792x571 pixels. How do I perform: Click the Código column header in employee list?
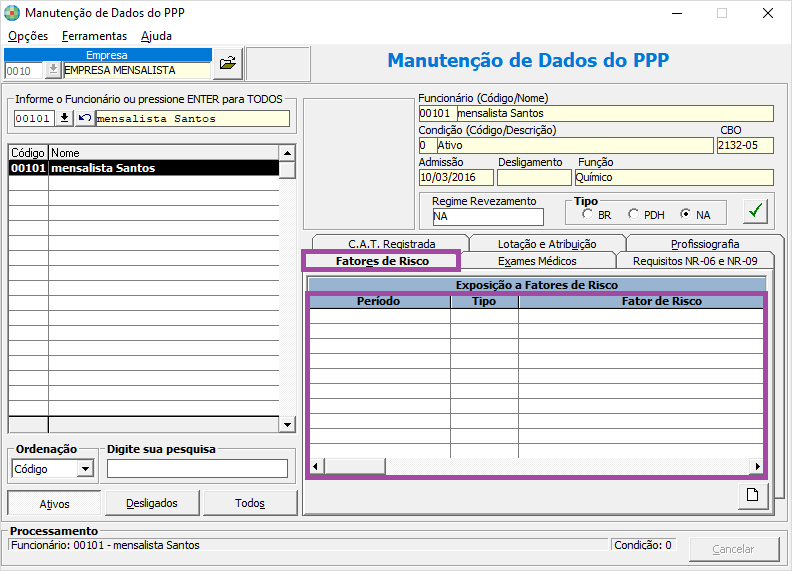(28, 153)
